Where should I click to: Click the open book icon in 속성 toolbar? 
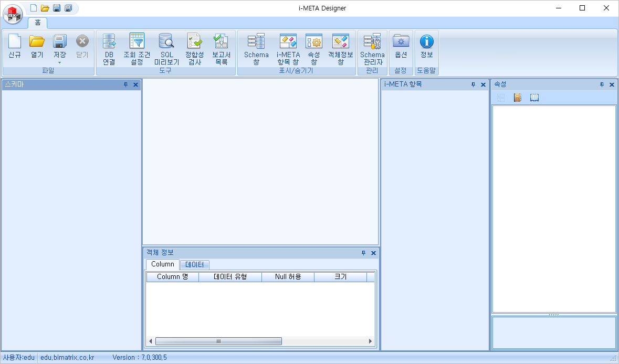click(534, 98)
